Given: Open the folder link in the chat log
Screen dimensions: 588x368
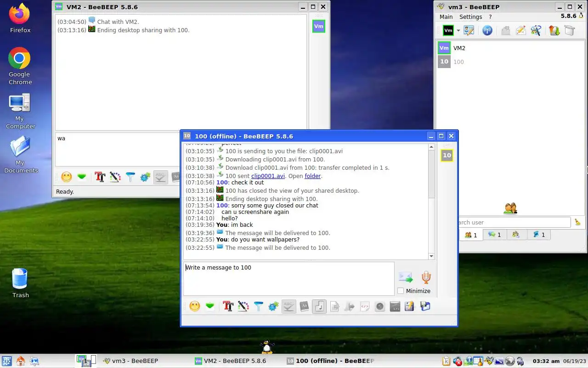Looking at the screenshot, I should 312,176.
